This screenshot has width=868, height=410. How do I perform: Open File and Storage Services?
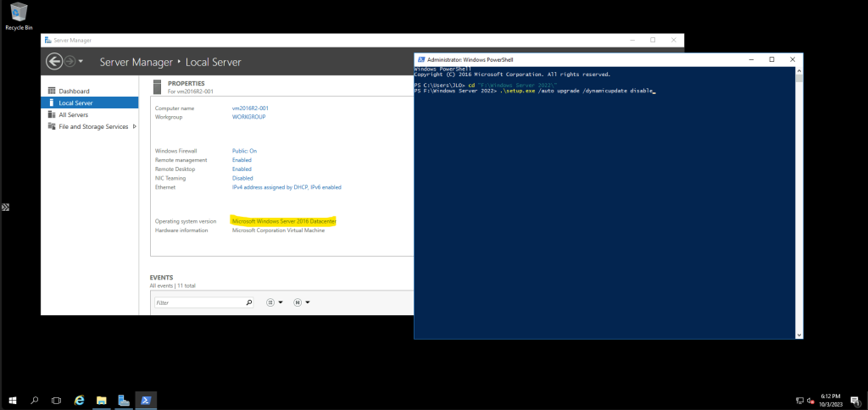(93, 127)
